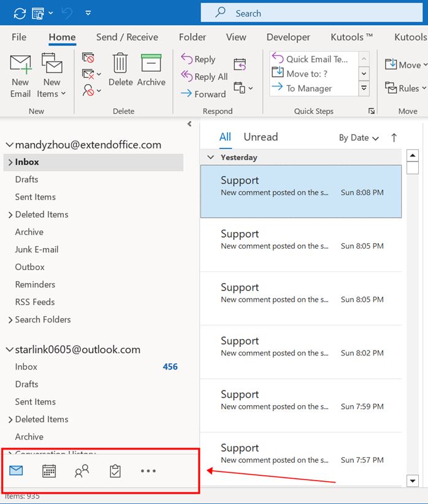Switch to the Send / Receive tab

coord(127,37)
